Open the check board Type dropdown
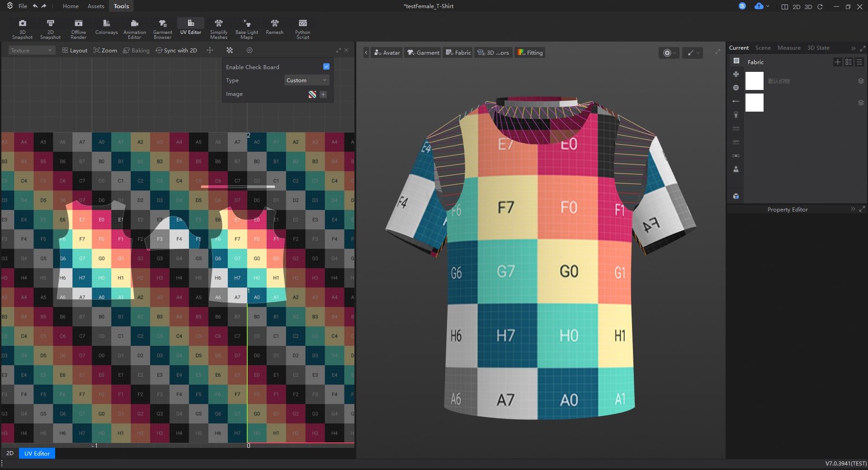The image size is (868, 470). (x=306, y=80)
